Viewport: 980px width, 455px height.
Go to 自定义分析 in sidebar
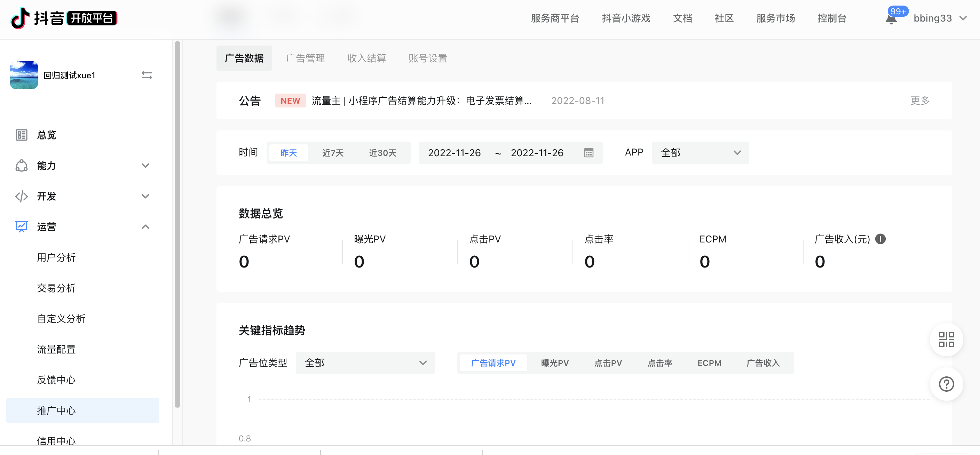61,319
